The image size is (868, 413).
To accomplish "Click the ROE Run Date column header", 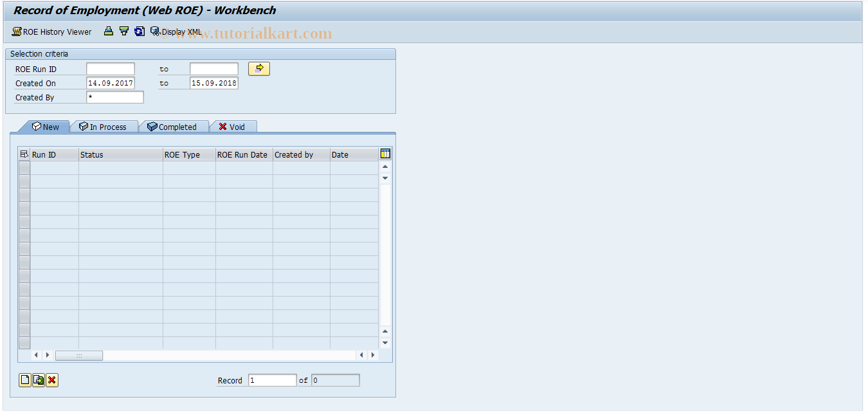I will 244,154.
